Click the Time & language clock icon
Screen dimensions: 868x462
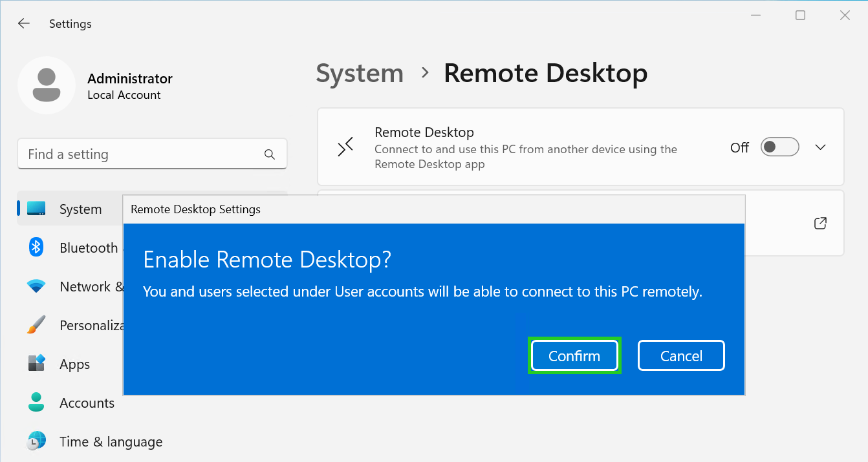click(x=36, y=441)
